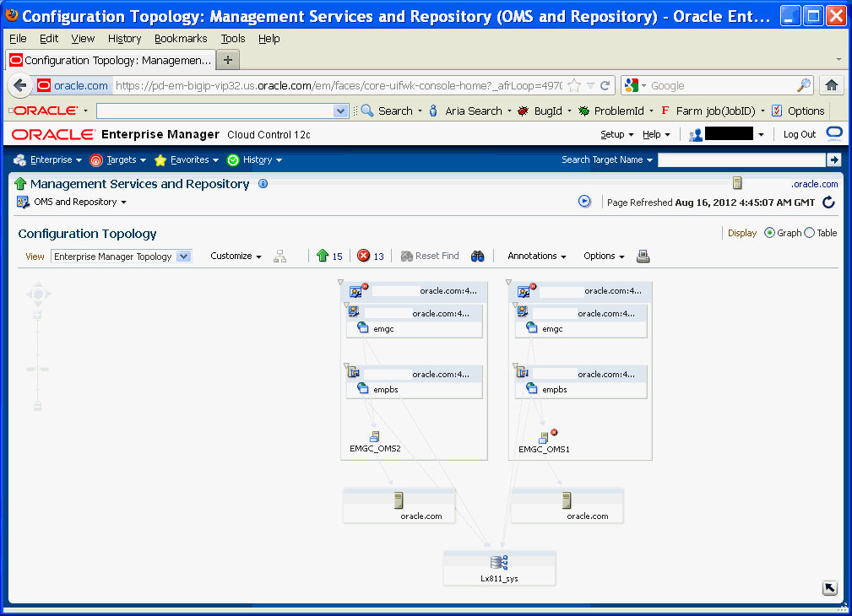Viewport: 852px width, 616px height.
Task: Open the browser File menu
Action: click(18, 39)
